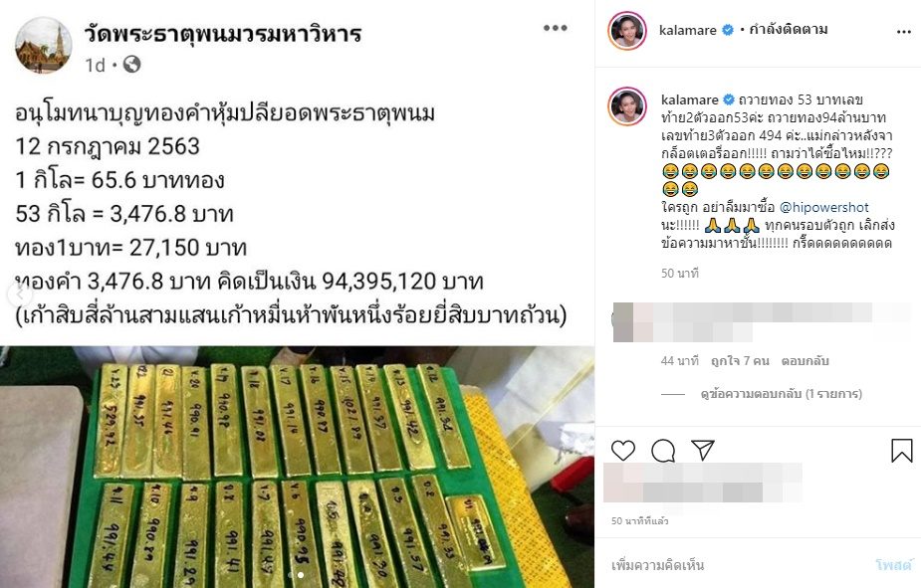This screenshot has height=588, width=921.
Task: Toggle the กำลังติดตาม following status
Action: (789, 29)
